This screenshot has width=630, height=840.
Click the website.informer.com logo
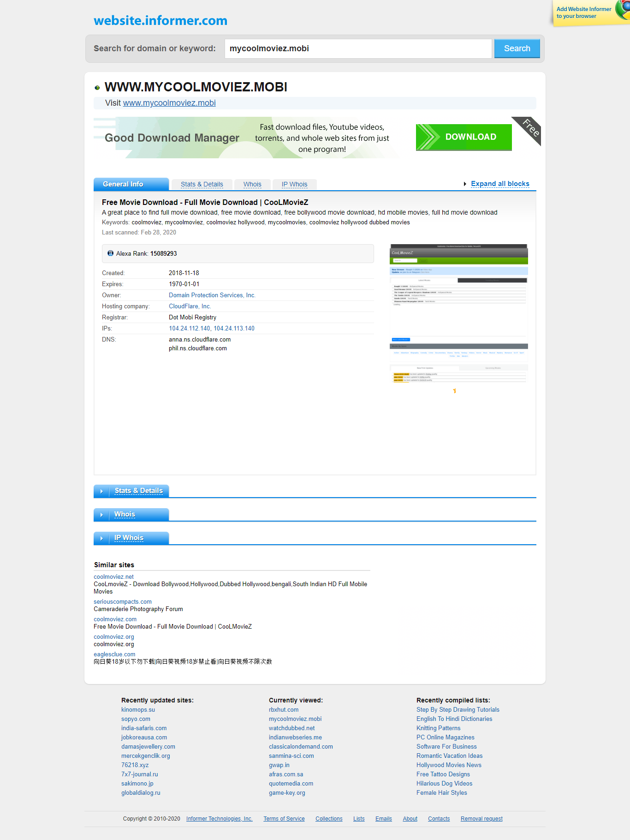[x=160, y=20]
